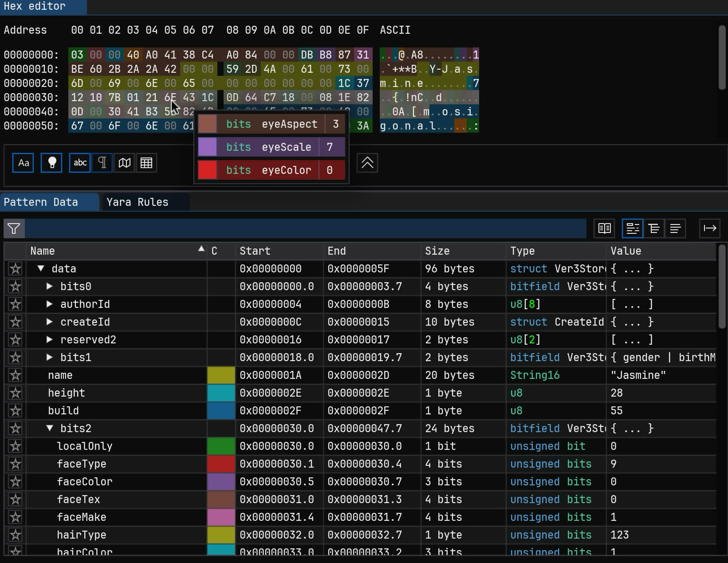Viewport: 728px width, 563px height.
Task: Click the open-map icon in hex footer
Action: [125, 163]
